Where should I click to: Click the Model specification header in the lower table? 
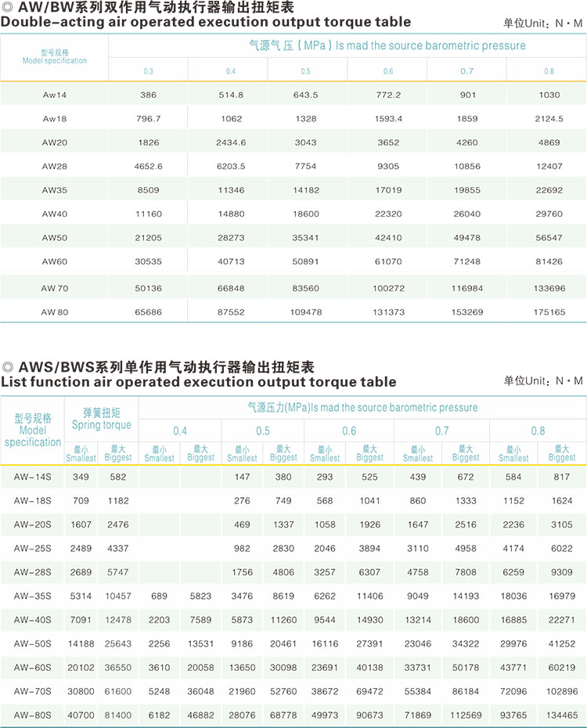32,431
